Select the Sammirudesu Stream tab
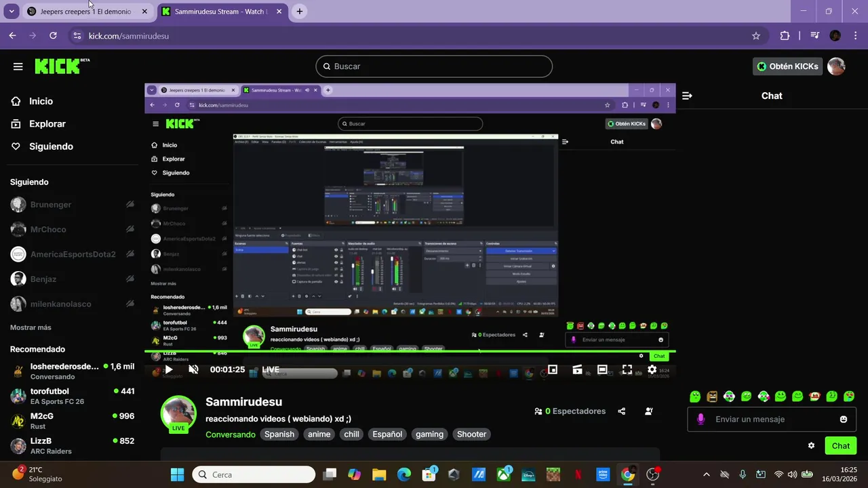868x488 pixels. coord(223,12)
